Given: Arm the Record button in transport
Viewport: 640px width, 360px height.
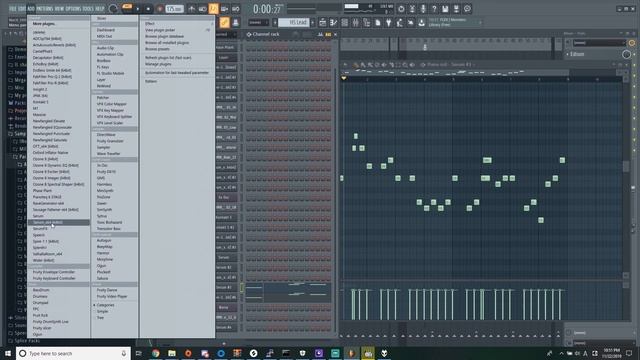Looking at the screenshot, I should tap(160, 9).
